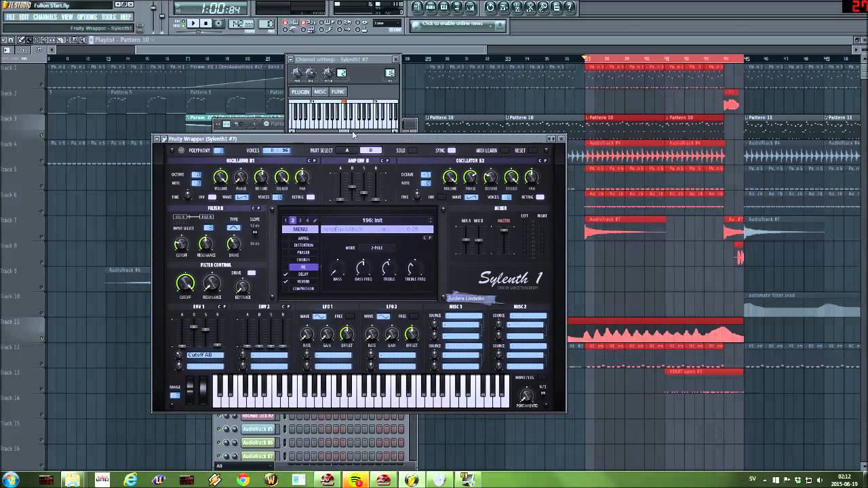Click Filter Control KEYTRACK knob
The height and width of the screenshot is (488, 868).
tap(242, 287)
